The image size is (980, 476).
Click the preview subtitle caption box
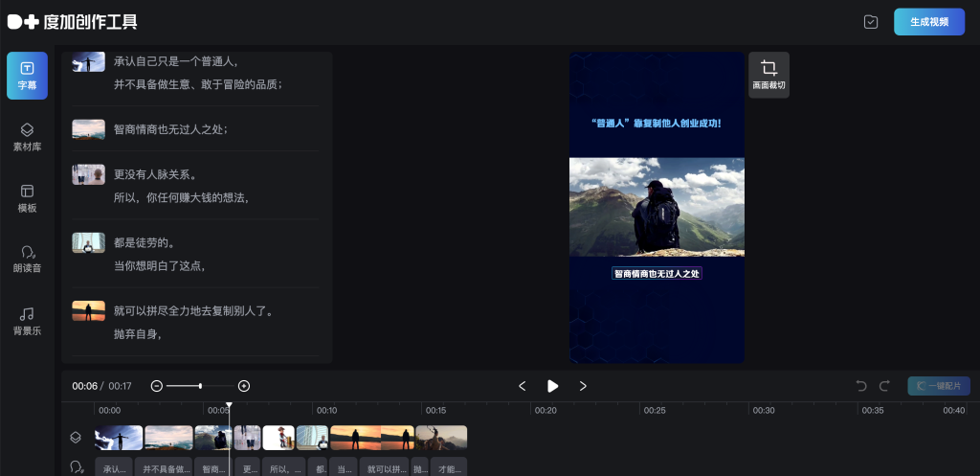tap(657, 273)
